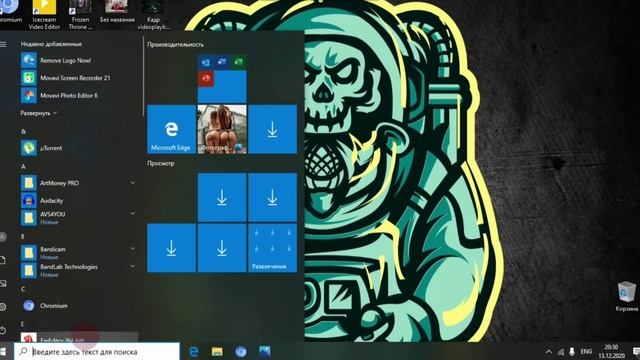Open File Explorer from the taskbar
The height and width of the screenshot is (360, 640).
click(217, 351)
